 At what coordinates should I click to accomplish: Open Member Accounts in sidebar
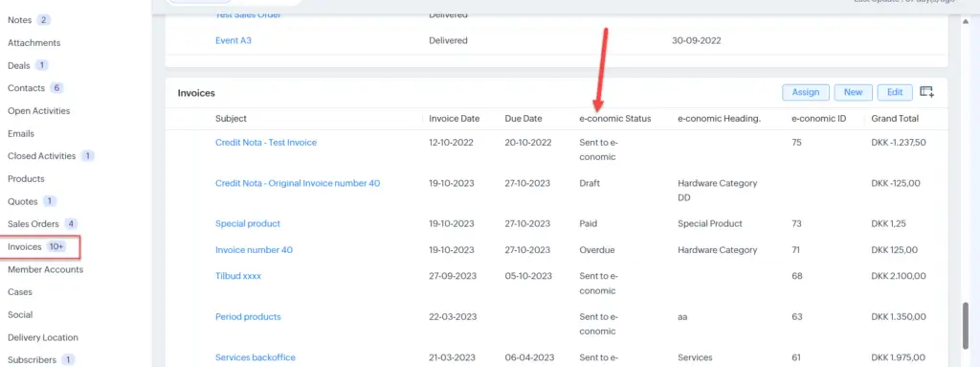pos(45,269)
